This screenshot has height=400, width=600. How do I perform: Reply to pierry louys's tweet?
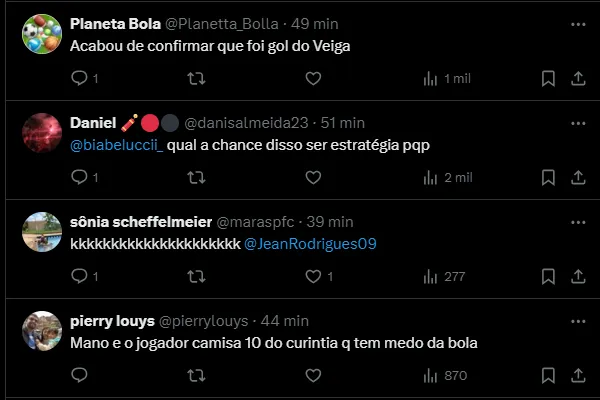pos(80,375)
